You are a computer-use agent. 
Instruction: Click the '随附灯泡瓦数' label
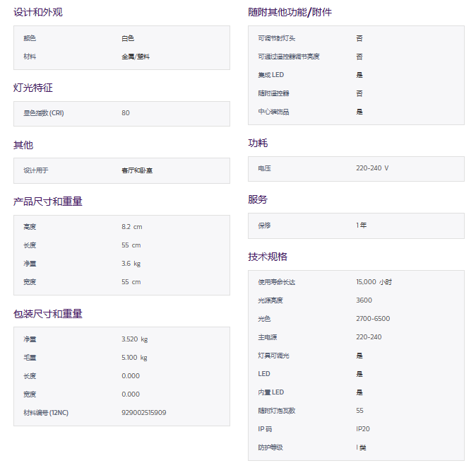[277, 411]
